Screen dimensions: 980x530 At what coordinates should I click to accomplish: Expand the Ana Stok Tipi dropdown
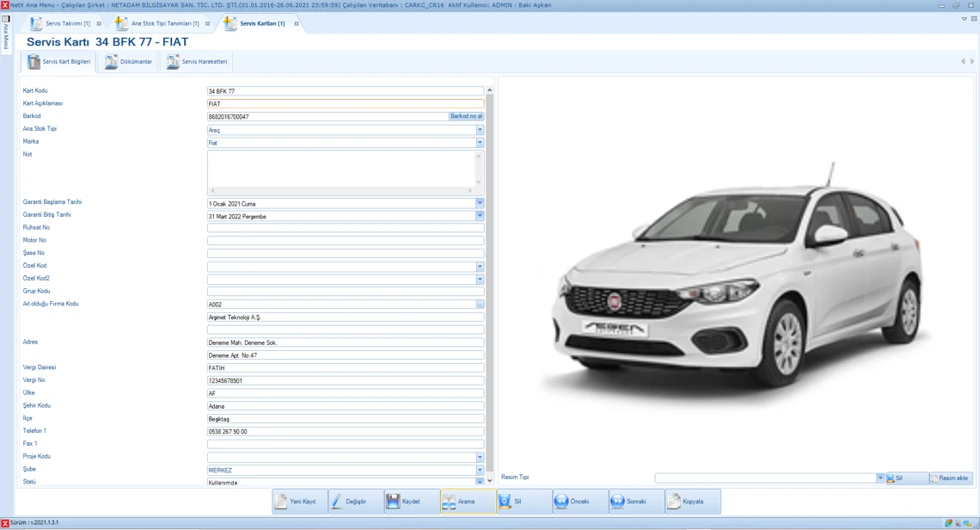click(x=480, y=130)
